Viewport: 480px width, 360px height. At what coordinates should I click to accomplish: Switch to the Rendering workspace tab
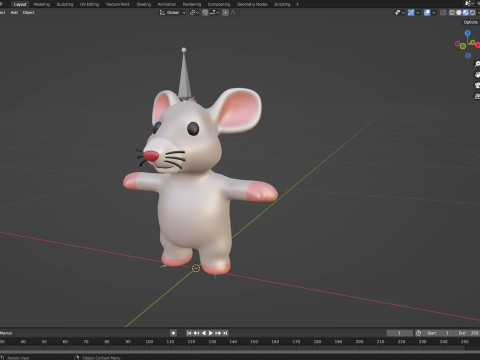click(x=192, y=4)
